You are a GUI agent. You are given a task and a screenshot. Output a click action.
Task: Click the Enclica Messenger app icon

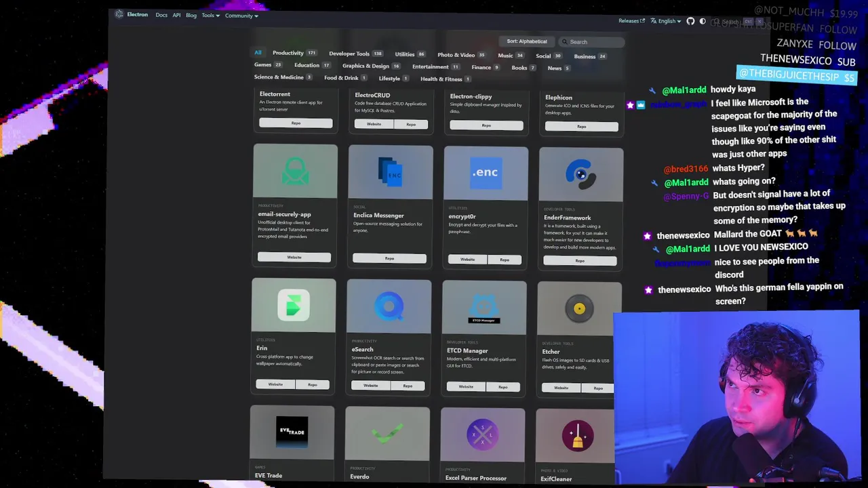[x=391, y=172]
